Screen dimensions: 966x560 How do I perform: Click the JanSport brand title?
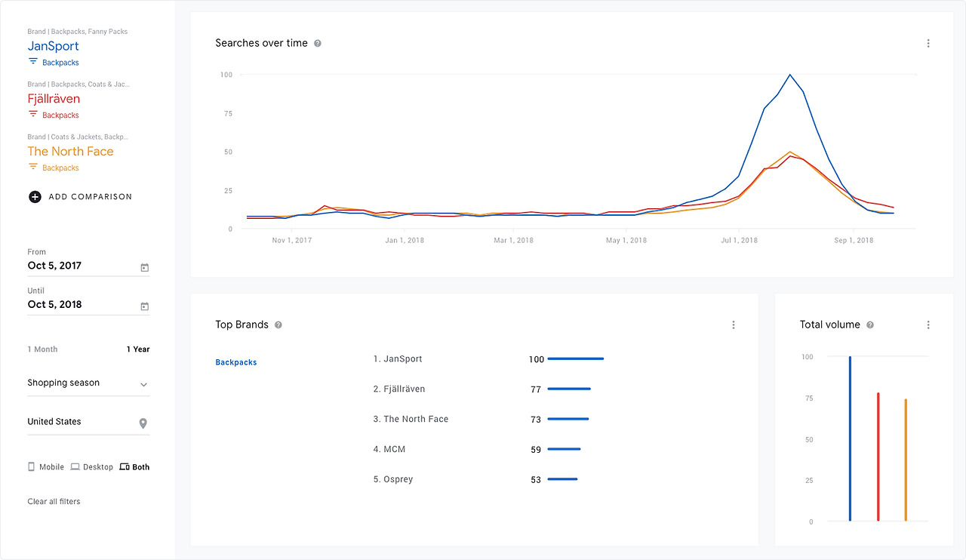point(53,46)
